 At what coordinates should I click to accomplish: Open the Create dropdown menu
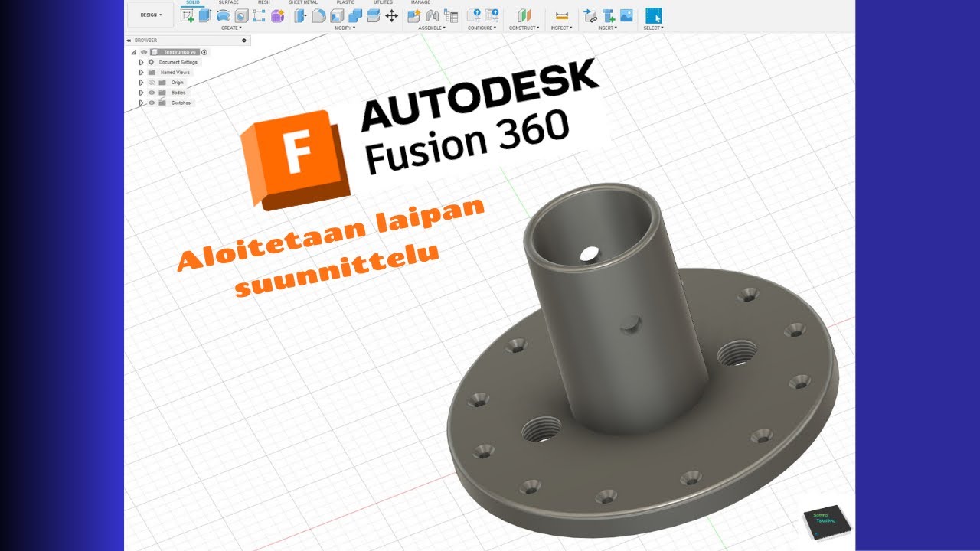230,28
